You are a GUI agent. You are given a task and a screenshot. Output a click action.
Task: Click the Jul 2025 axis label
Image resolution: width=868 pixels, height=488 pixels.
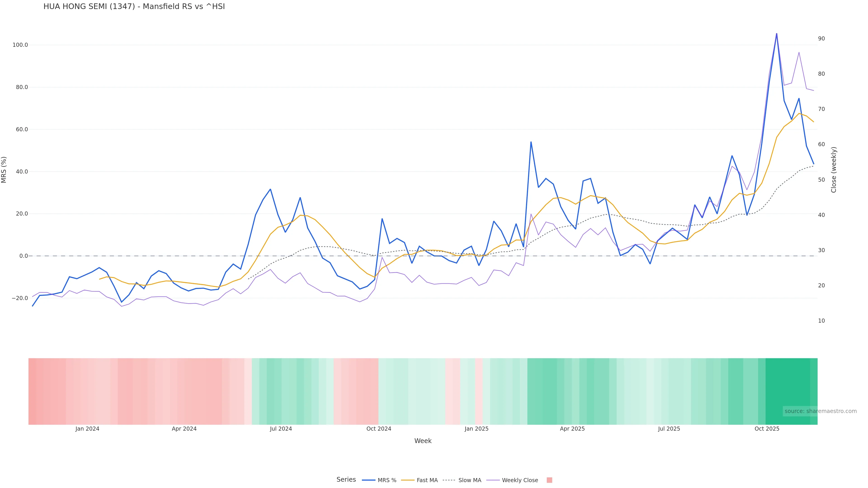669,429
